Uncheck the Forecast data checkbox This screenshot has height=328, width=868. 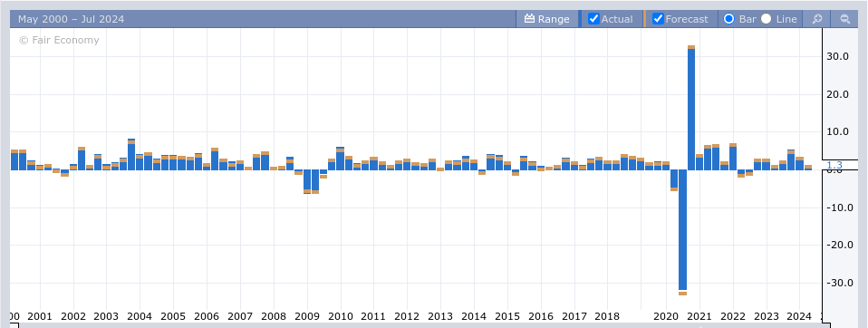point(658,19)
